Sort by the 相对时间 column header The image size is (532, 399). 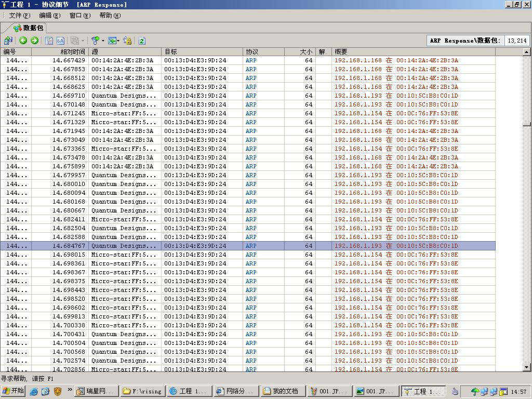point(72,52)
